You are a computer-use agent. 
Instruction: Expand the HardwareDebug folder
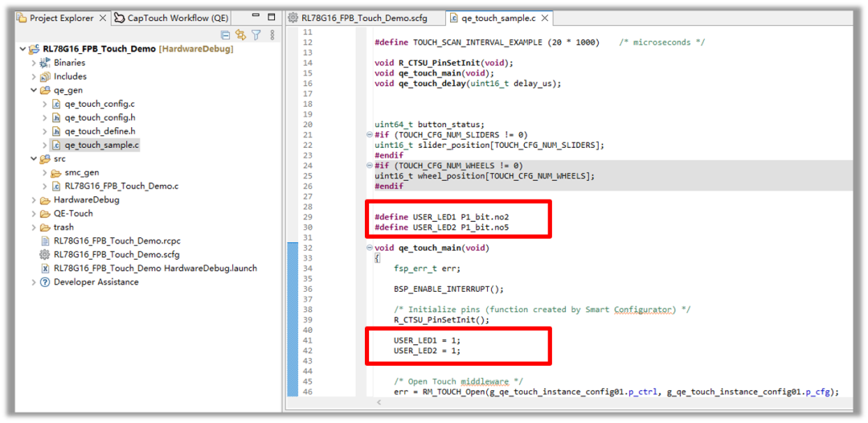pos(33,199)
